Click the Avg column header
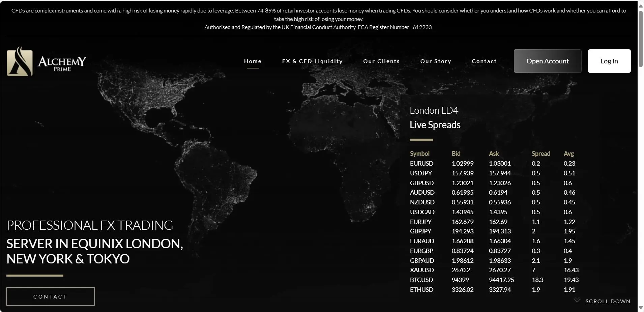Viewport: 644px width, 312px height. (x=569, y=154)
